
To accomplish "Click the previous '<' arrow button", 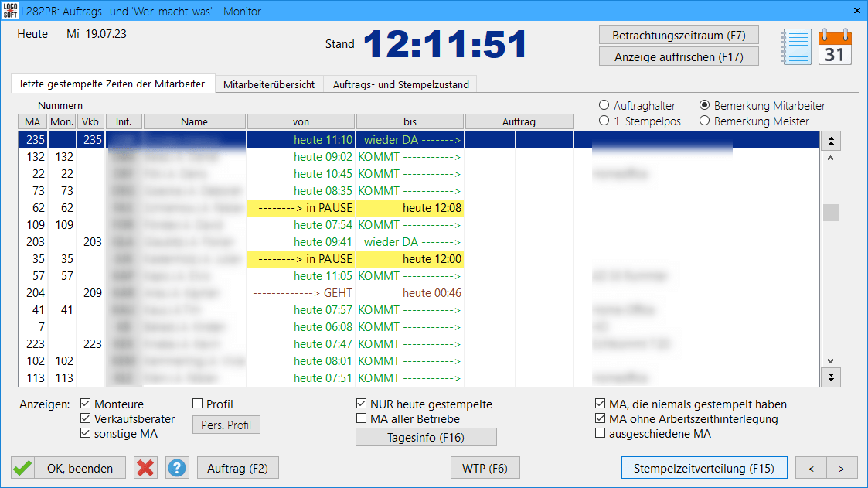I will click(811, 468).
